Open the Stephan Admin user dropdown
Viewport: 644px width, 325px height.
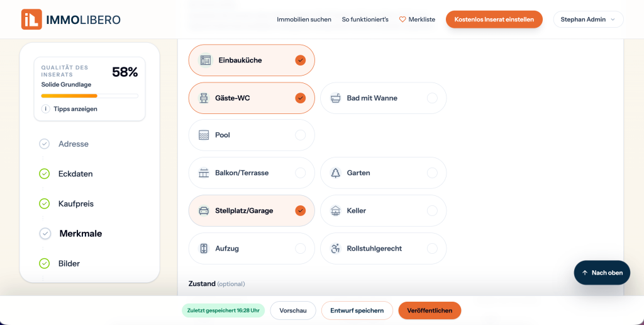[x=588, y=20]
